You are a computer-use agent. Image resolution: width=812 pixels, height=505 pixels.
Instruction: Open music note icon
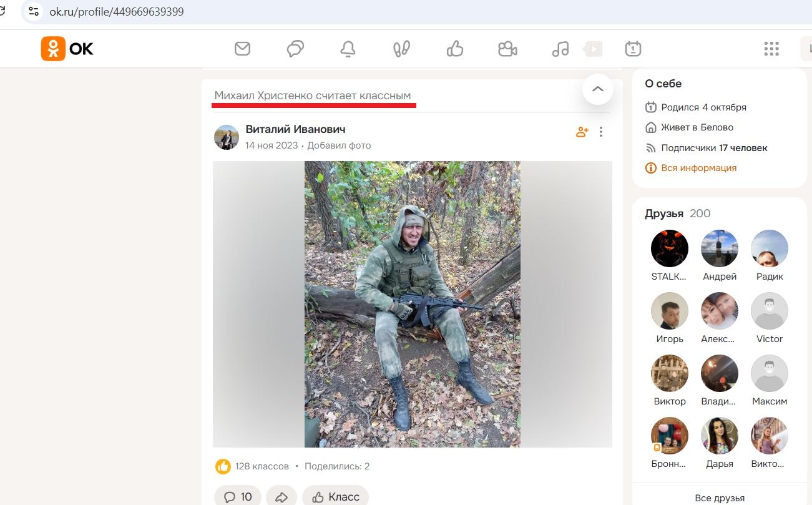point(560,49)
